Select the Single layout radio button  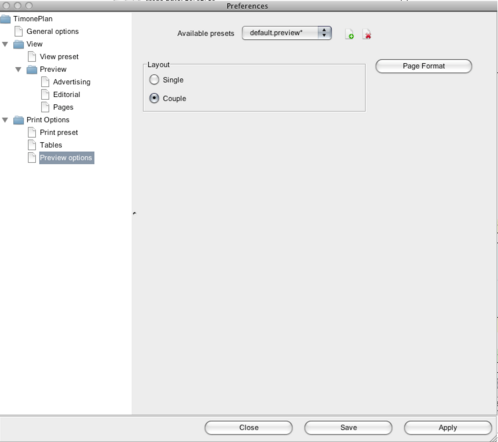(x=154, y=80)
